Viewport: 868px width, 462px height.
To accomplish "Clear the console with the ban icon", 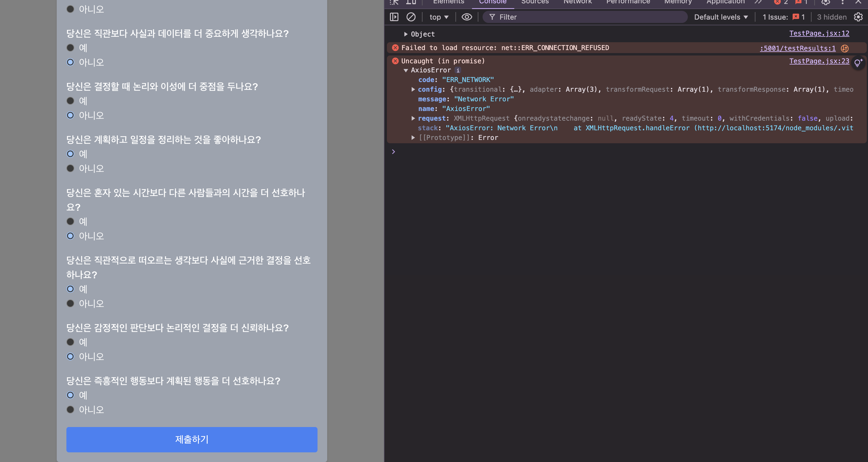I will coord(411,17).
